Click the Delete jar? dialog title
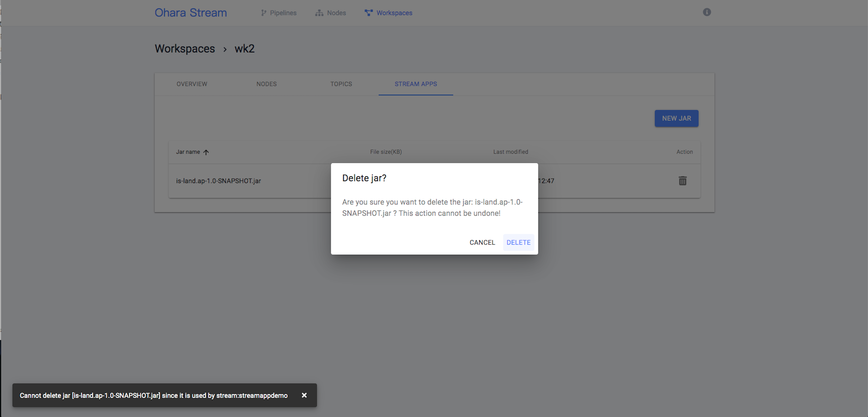The width and height of the screenshot is (868, 417). tap(364, 178)
